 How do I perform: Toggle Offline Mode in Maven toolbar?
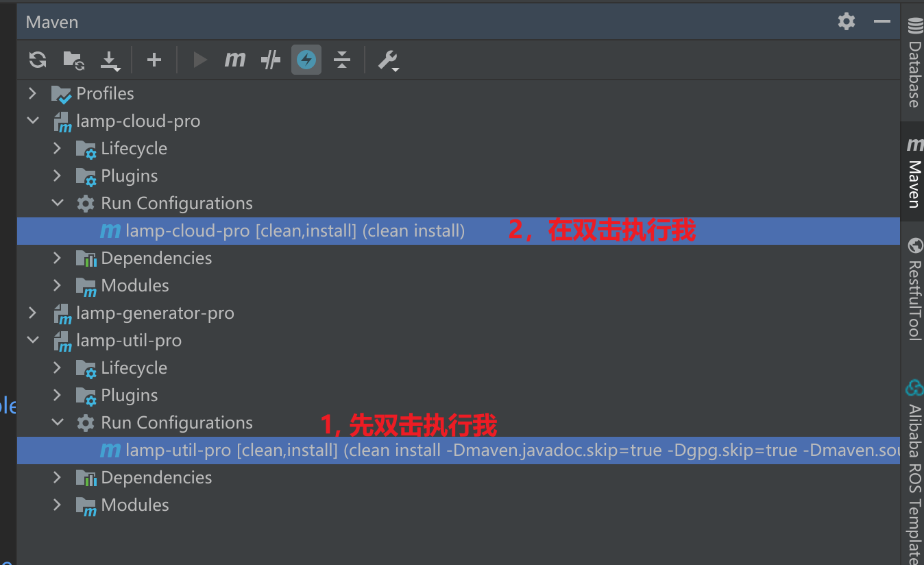(x=271, y=60)
